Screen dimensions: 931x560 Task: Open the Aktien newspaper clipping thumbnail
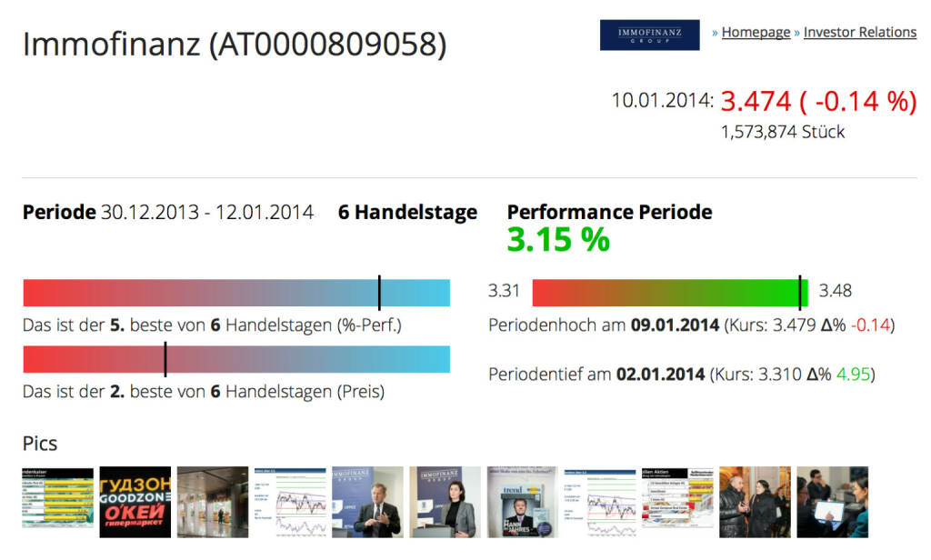(676, 502)
